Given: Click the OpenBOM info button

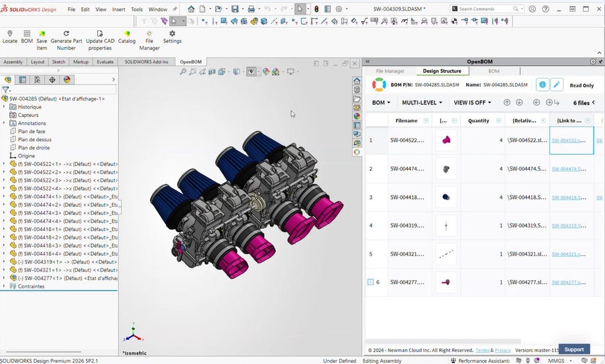Looking at the screenshot, I should point(542,84).
